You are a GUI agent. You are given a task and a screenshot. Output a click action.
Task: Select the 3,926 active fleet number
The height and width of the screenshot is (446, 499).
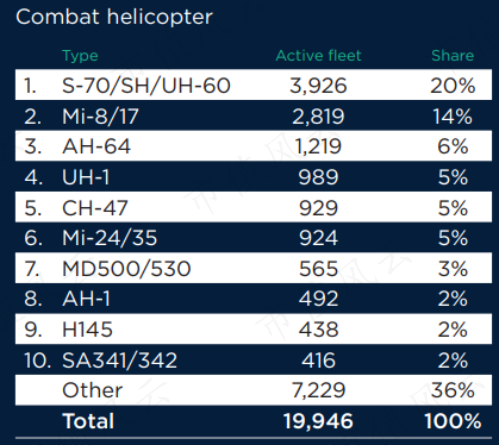point(318,86)
